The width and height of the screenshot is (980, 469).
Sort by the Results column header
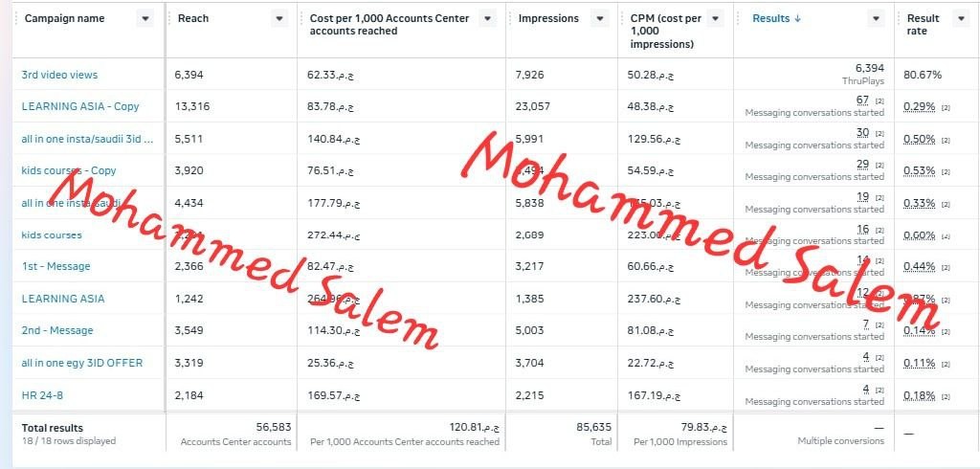[776, 19]
